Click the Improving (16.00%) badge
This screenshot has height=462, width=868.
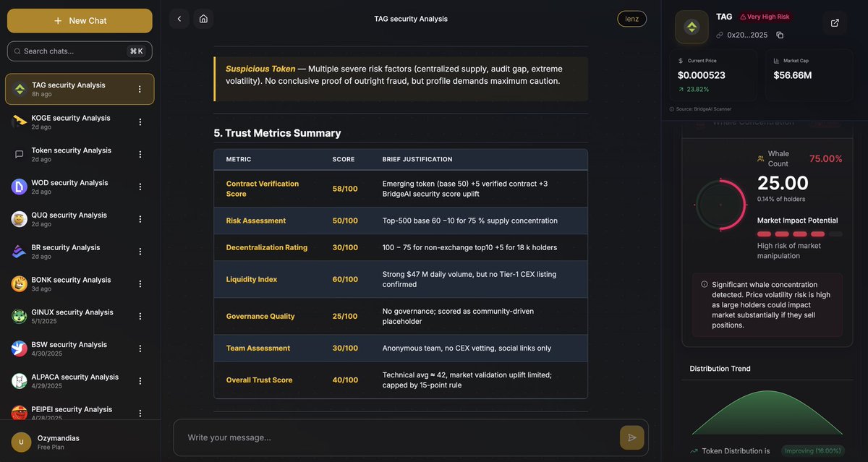tap(812, 450)
